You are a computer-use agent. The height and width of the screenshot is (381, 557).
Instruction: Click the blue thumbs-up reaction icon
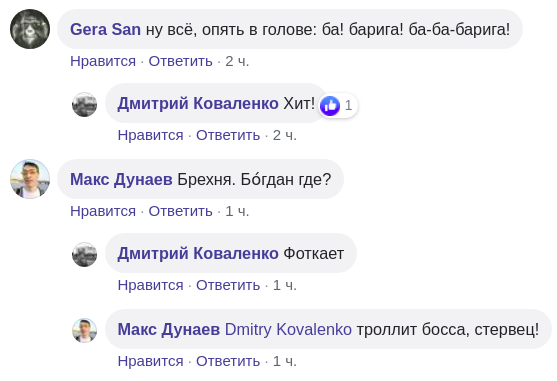(330, 105)
